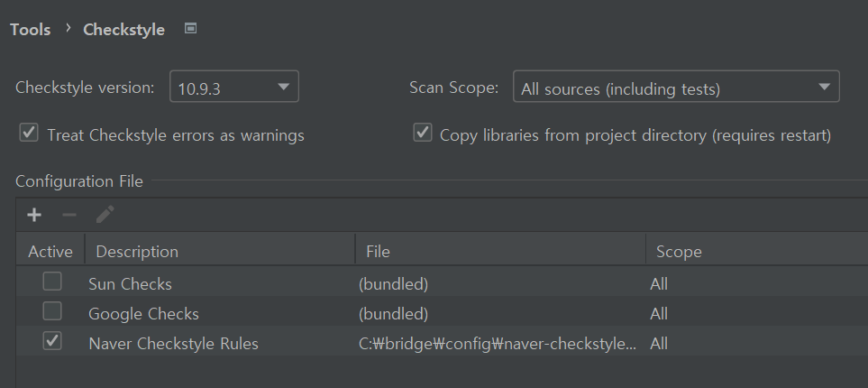Click the Tools breadcrumb
Viewport: 868px width, 388px height.
click(31, 30)
